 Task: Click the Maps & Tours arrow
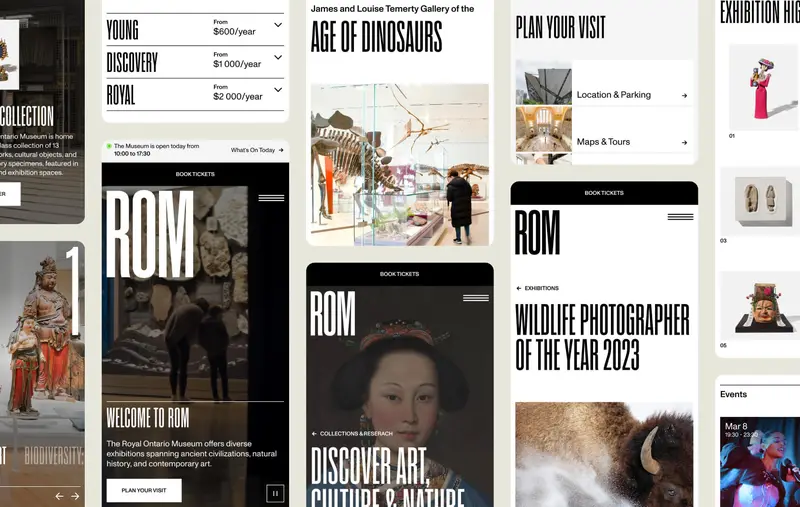click(684, 142)
